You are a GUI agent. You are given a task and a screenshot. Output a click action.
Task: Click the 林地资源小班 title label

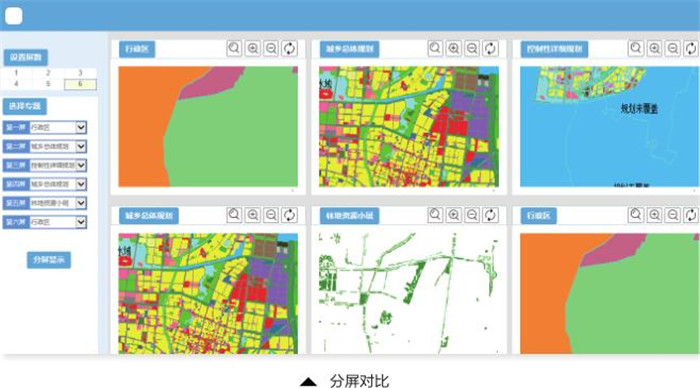coord(350,216)
